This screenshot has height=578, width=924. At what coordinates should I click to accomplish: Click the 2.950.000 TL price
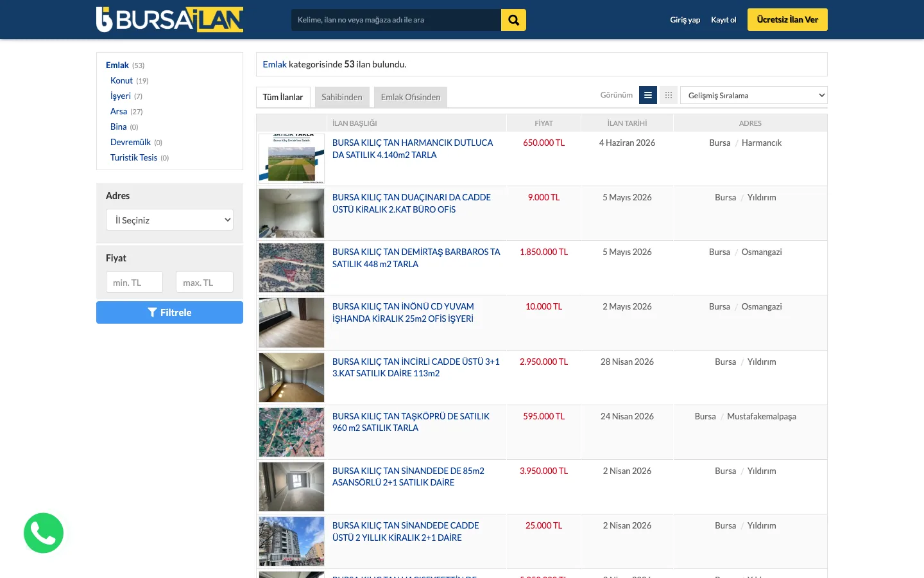point(543,362)
